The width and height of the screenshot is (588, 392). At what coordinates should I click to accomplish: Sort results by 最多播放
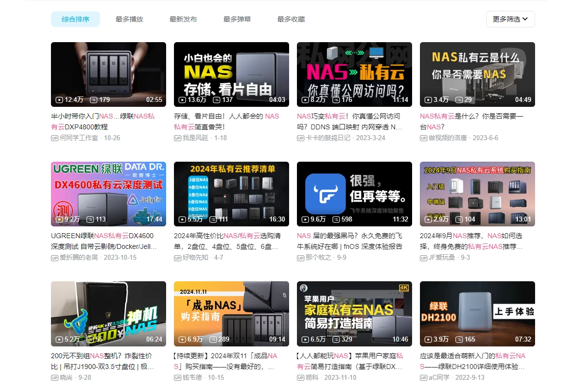click(129, 19)
